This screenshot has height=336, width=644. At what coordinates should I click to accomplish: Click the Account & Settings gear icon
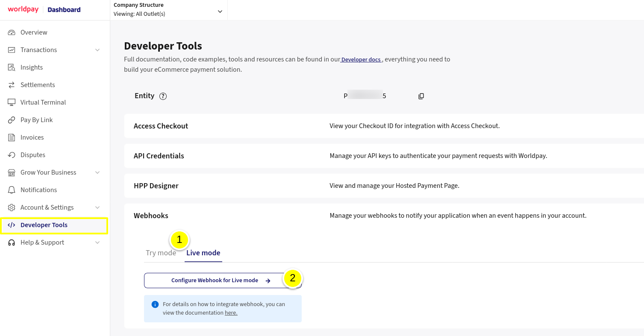click(x=12, y=207)
